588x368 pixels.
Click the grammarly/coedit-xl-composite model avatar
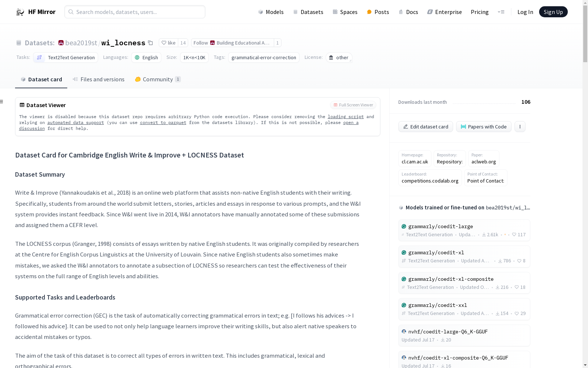404,279
